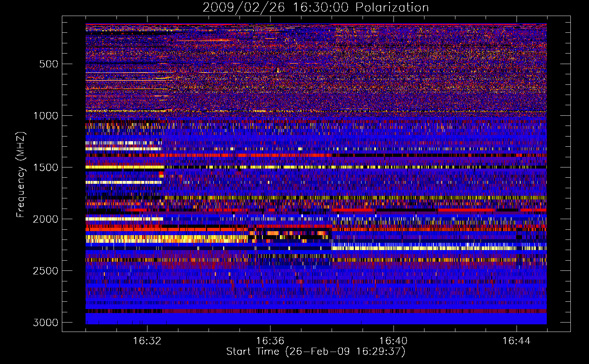Click the 16:40 time tick label
Image resolution: width=589 pixels, height=364 pixels.
tap(393, 341)
